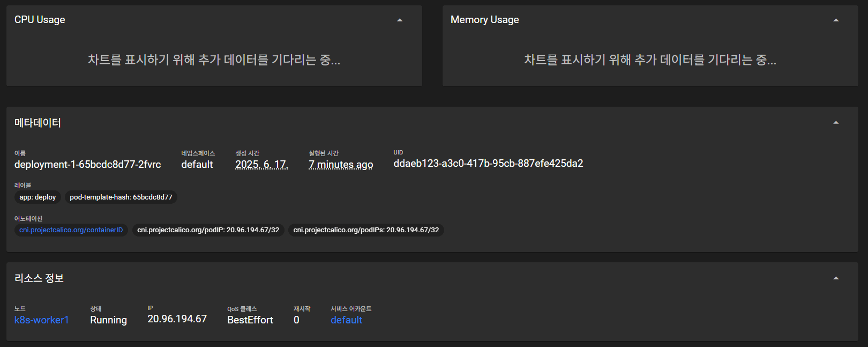868x347 pixels.
Task: Collapse the 메타데이터 section arrow
Action: click(836, 123)
